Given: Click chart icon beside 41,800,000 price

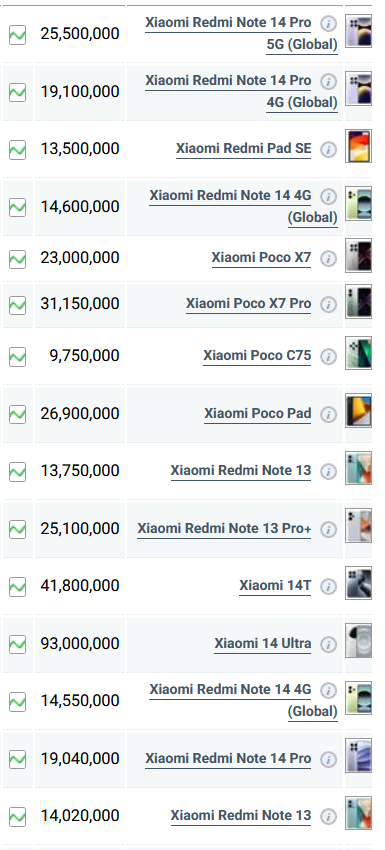Looking at the screenshot, I should [17, 587].
